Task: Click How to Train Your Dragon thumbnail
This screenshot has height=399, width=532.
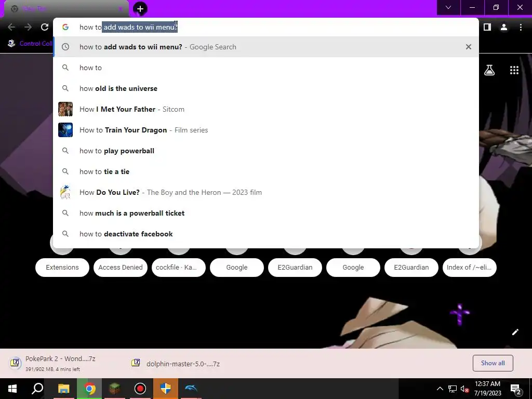Action: point(65,130)
